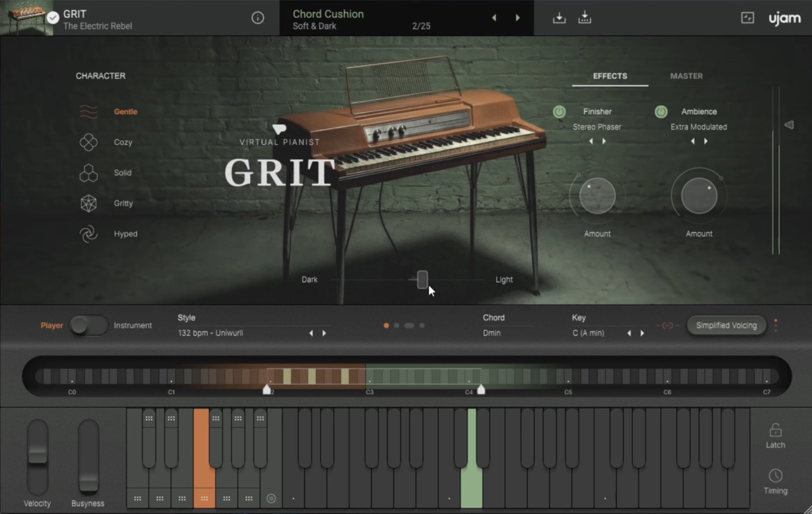The width and height of the screenshot is (812, 514).
Task: Click the 132 bpm - Uniwurli style
Action: coord(211,333)
